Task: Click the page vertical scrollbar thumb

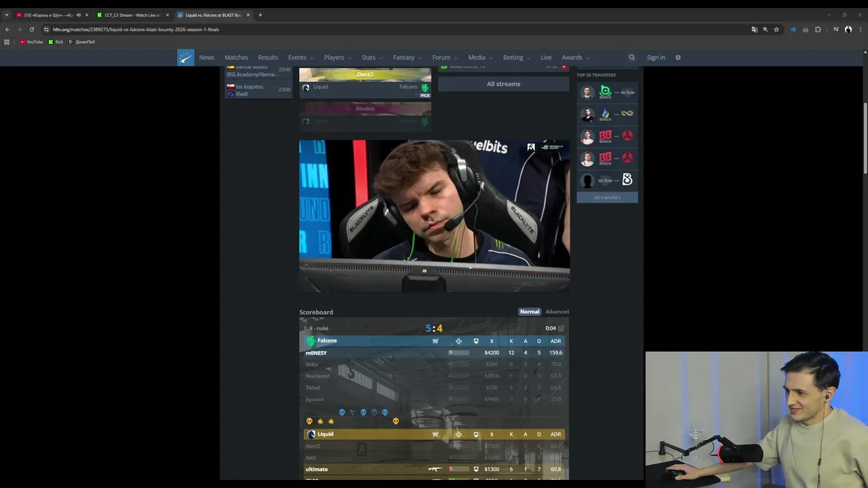Action: point(865,139)
